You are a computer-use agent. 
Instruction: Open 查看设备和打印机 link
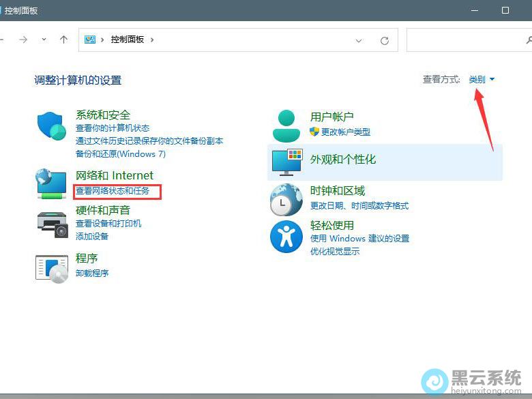coord(108,224)
